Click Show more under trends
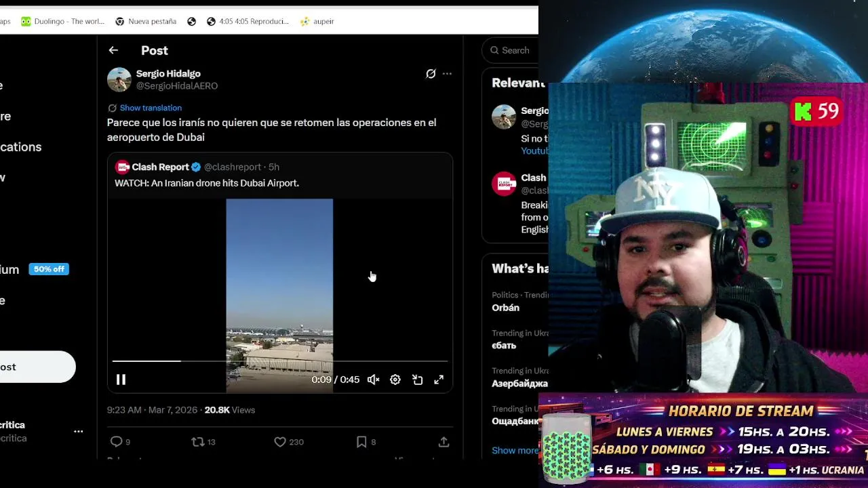 click(515, 451)
